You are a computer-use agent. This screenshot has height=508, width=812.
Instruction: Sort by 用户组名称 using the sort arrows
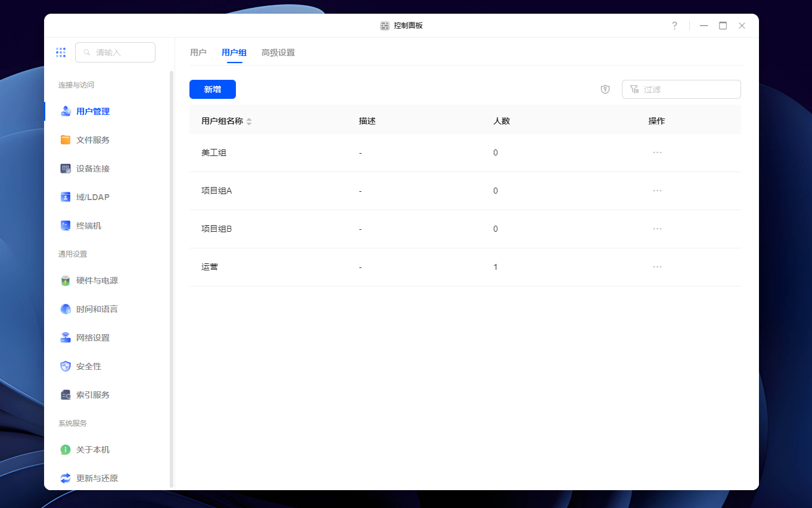pos(249,121)
